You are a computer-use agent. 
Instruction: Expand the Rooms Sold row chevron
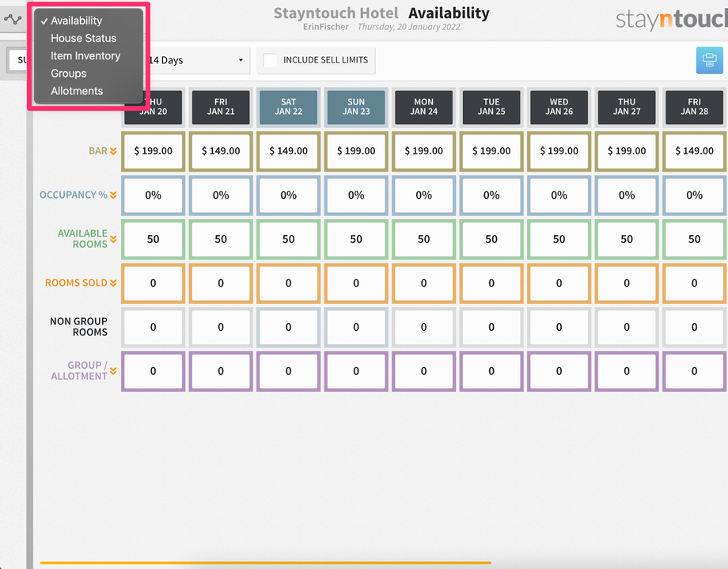(x=113, y=283)
